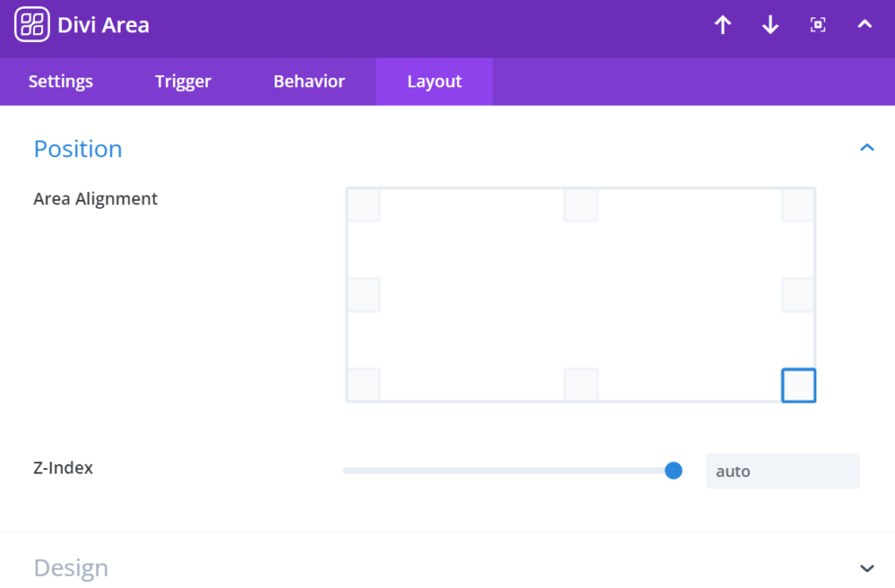Image resolution: width=895 pixels, height=588 pixels.
Task: Toggle fullscreen mode for the panel
Action: click(818, 25)
